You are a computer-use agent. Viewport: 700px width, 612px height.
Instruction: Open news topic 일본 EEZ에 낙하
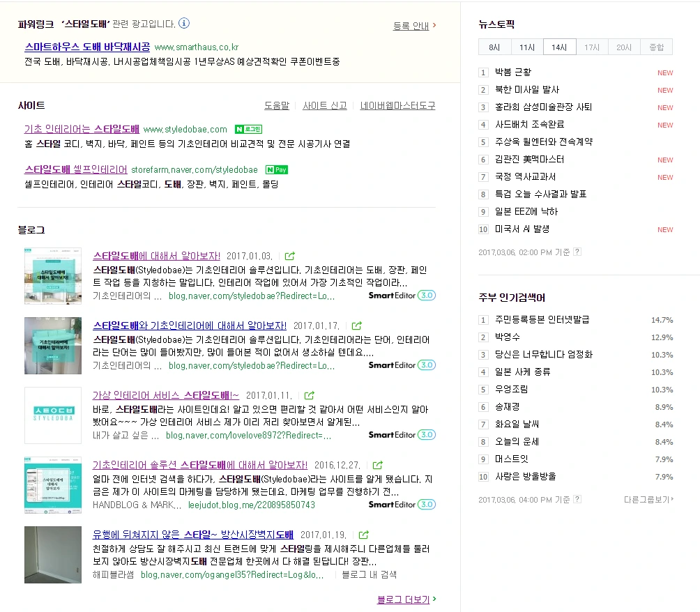point(526,212)
